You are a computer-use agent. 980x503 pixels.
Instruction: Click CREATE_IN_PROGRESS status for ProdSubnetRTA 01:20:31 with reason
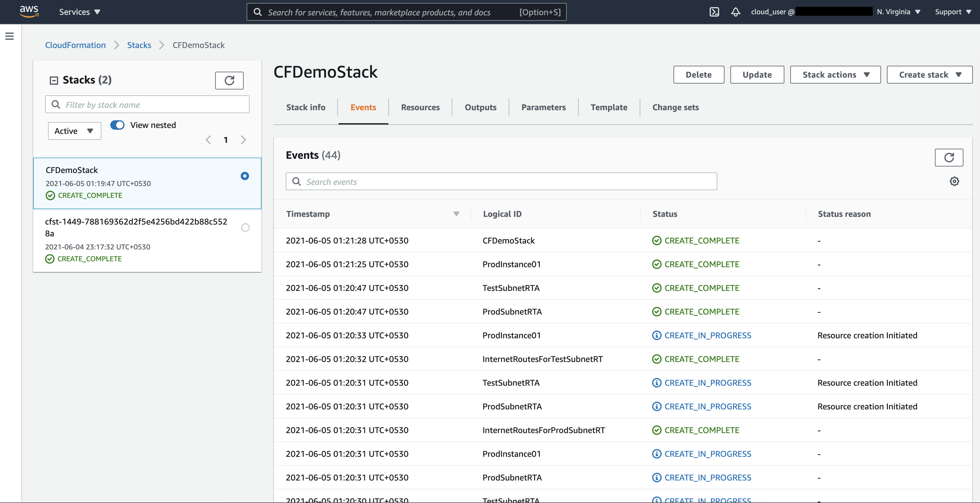pos(708,407)
